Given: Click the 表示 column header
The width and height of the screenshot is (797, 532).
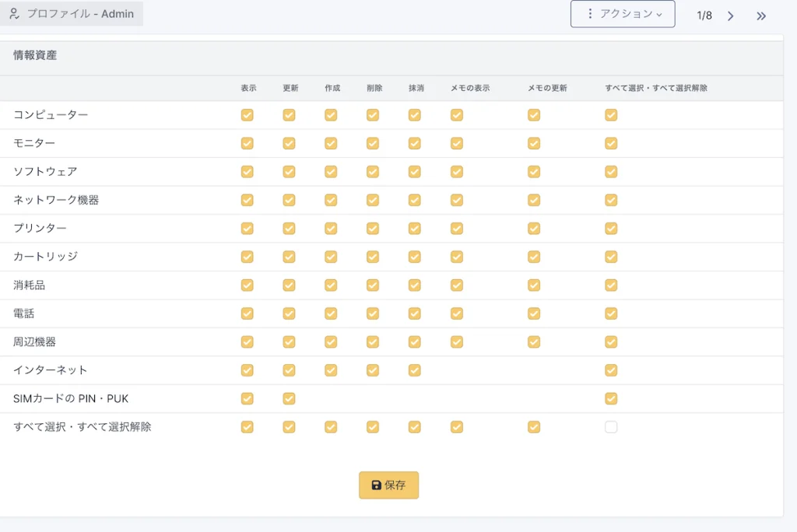Looking at the screenshot, I should pyautogui.click(x=248, y=88).
